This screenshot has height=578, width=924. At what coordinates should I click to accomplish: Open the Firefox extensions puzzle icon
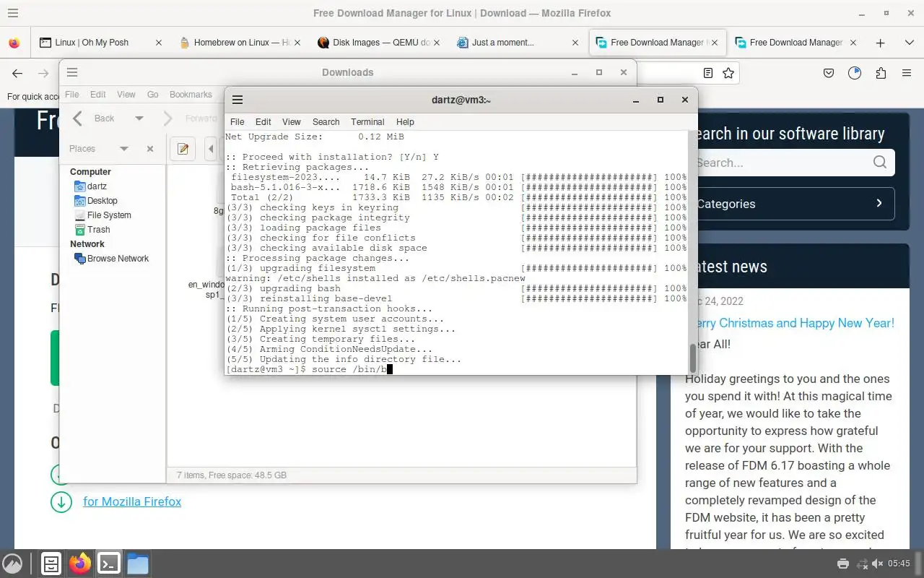[x=881, y=73]
